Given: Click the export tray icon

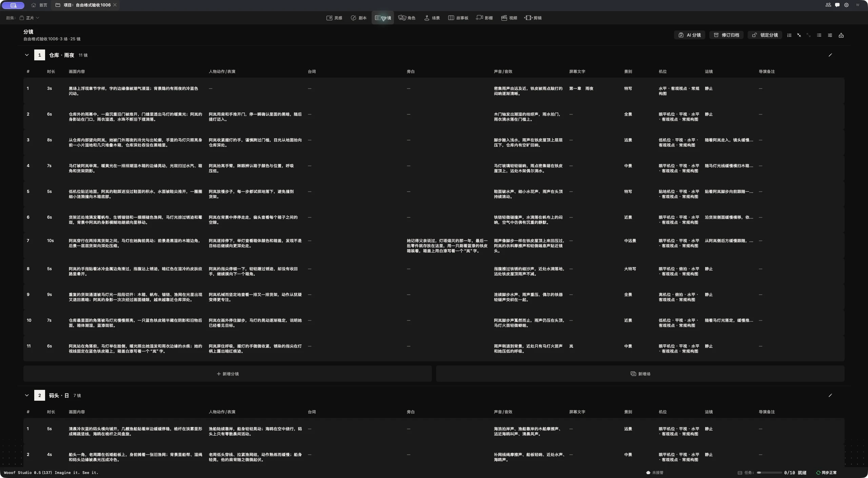Looking at the screenshot, I should (x=841, y=35).
